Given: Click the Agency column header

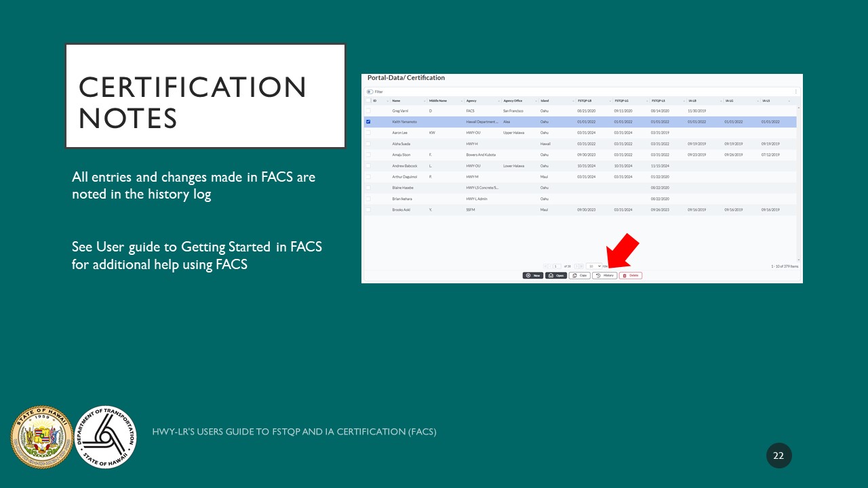Looking at the screenshot, I should coord(471,101).
